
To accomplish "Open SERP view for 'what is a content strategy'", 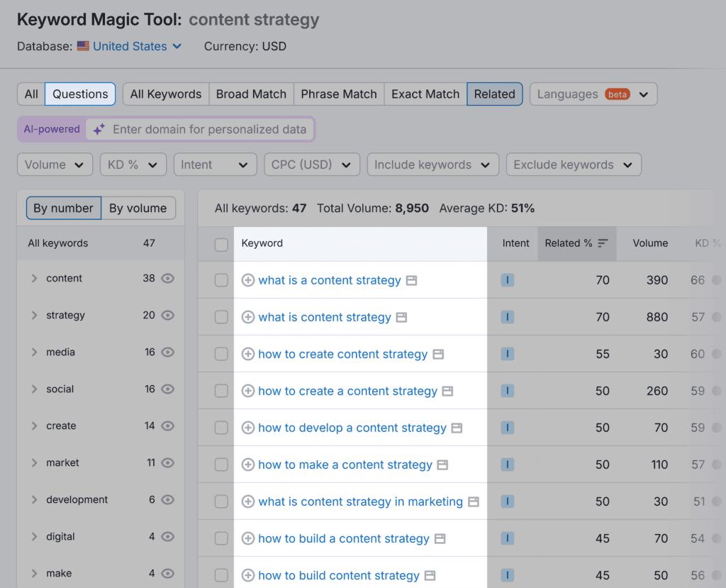I will coord(411,280).
